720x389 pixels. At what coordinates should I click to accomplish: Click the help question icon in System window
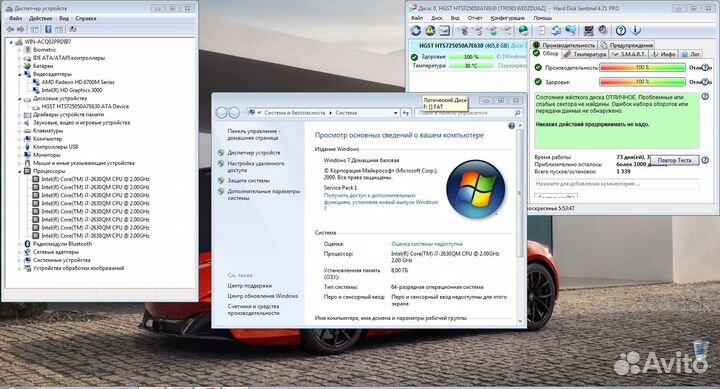(511, 126)
